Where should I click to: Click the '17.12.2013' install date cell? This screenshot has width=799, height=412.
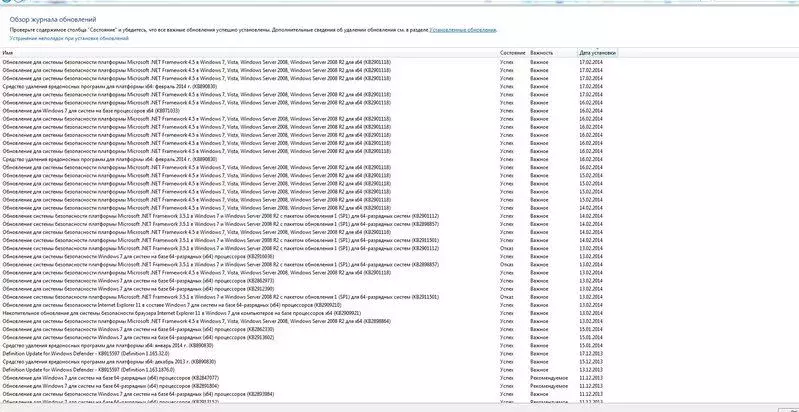(591, 353)
